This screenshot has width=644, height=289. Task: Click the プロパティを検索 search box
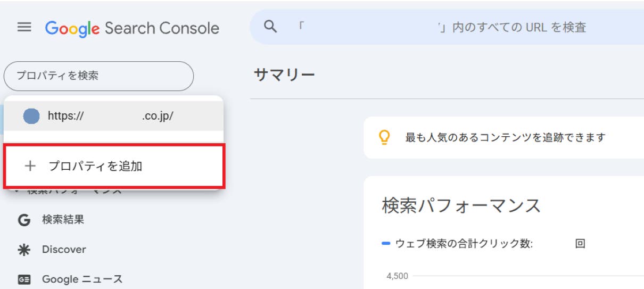[98, 76]
